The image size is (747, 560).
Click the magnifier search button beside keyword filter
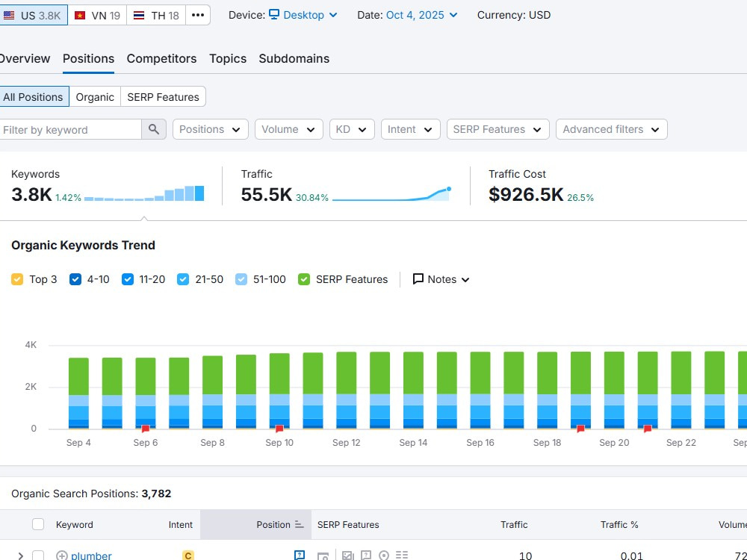click(x=153, y=129)
